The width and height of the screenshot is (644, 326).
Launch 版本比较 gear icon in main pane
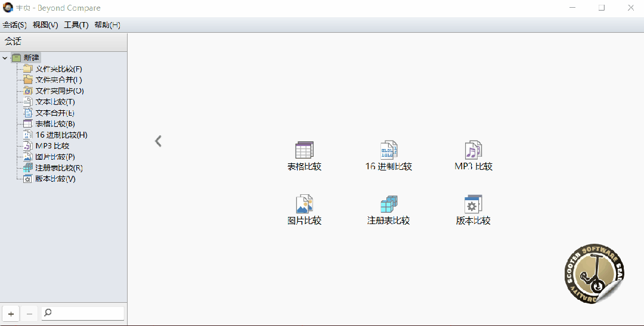[x=473, y=204]
